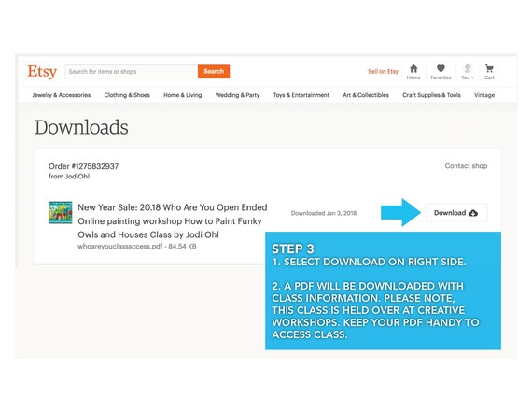Click the orange Search button
Image resolution: width=532 pixels, height=412 pixels.
coord(214,71)
